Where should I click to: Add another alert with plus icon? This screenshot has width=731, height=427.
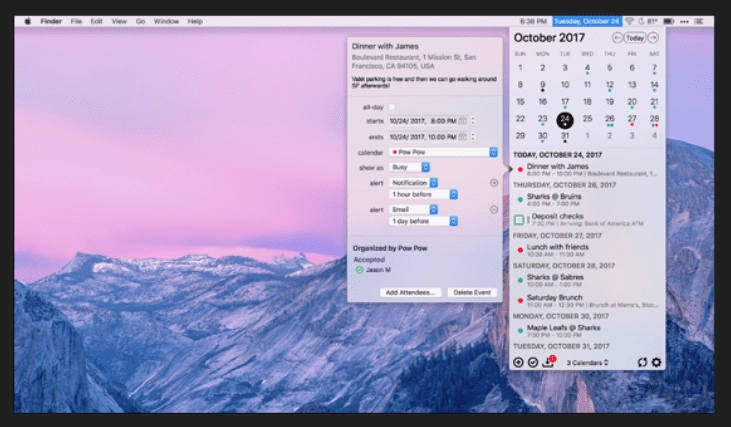point(494,183)
